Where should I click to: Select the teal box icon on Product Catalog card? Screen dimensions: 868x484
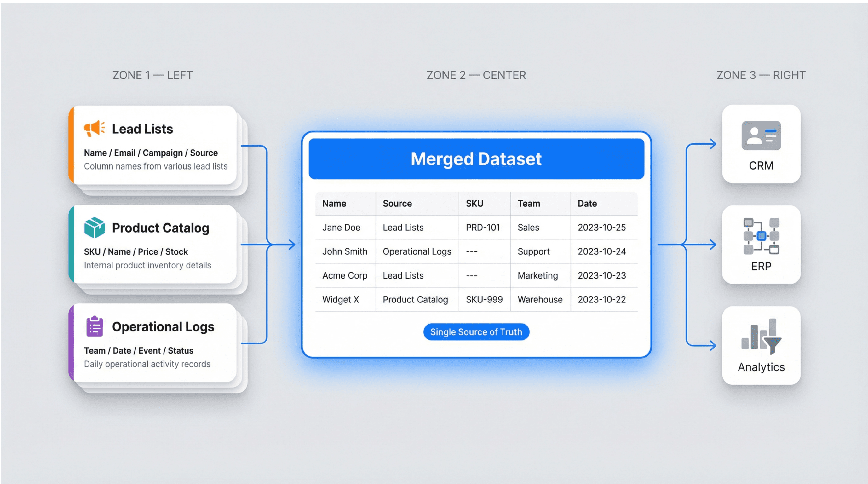[95, 228]
